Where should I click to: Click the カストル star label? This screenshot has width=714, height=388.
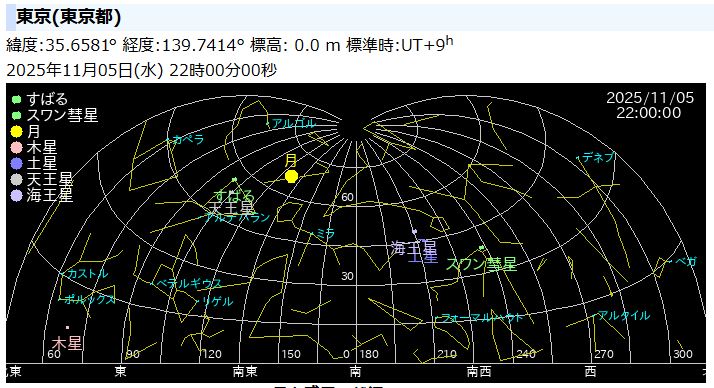coord(87,274)
